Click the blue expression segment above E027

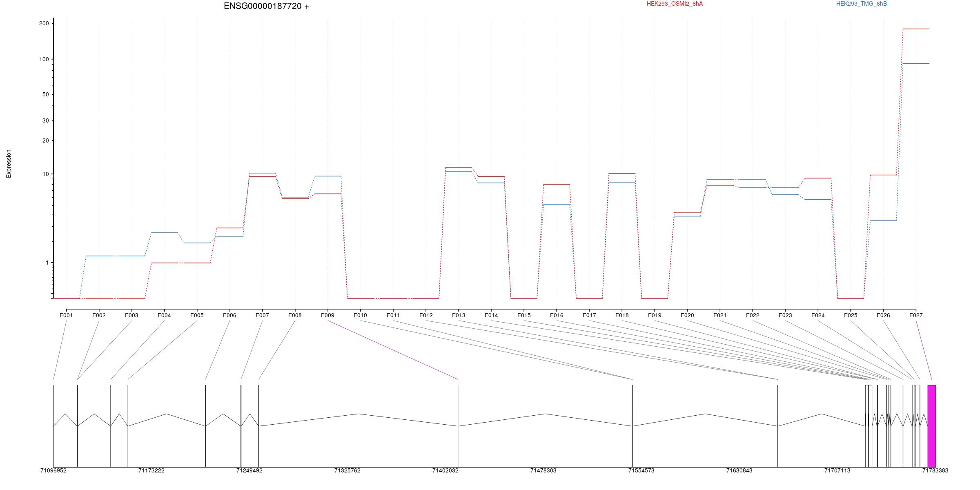916,63
